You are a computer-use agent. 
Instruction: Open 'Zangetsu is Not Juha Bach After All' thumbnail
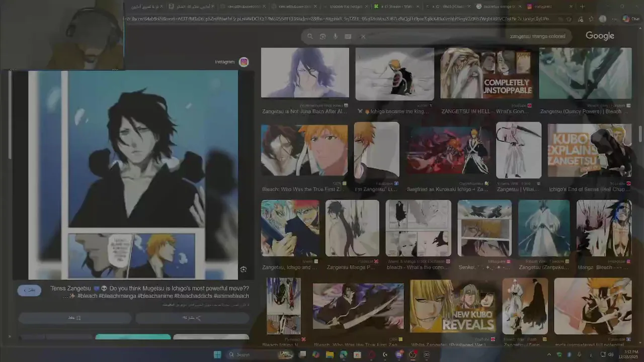point(305,73)
